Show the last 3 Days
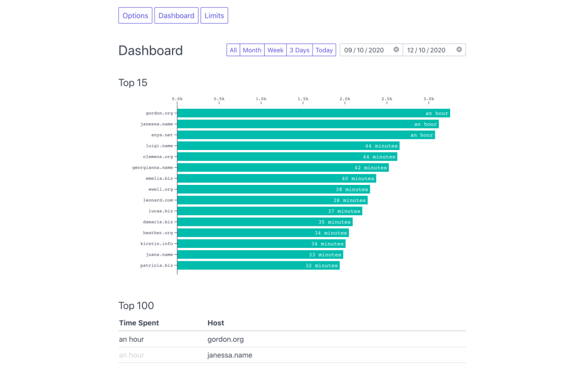588x368 pixels. point(299,50)
